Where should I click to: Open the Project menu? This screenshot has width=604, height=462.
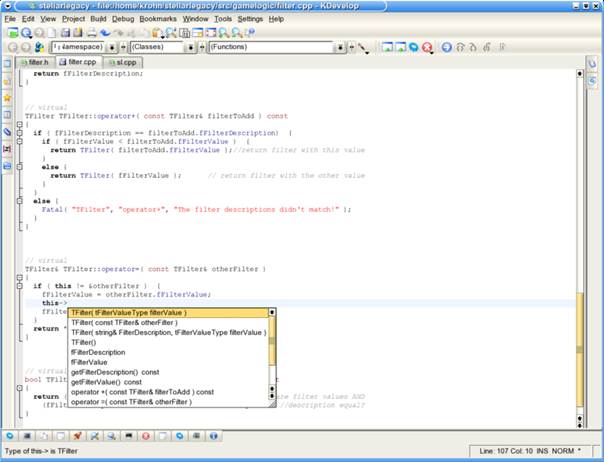73,19
